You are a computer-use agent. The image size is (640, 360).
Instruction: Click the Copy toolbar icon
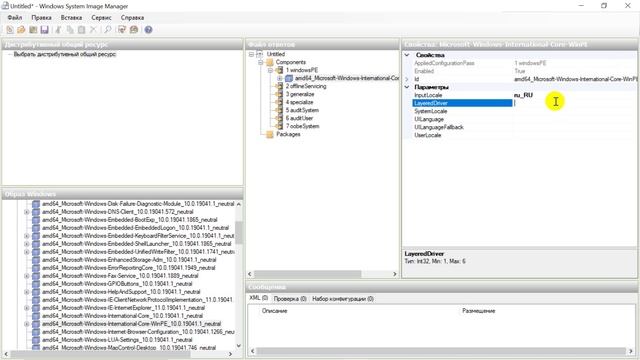70,30
